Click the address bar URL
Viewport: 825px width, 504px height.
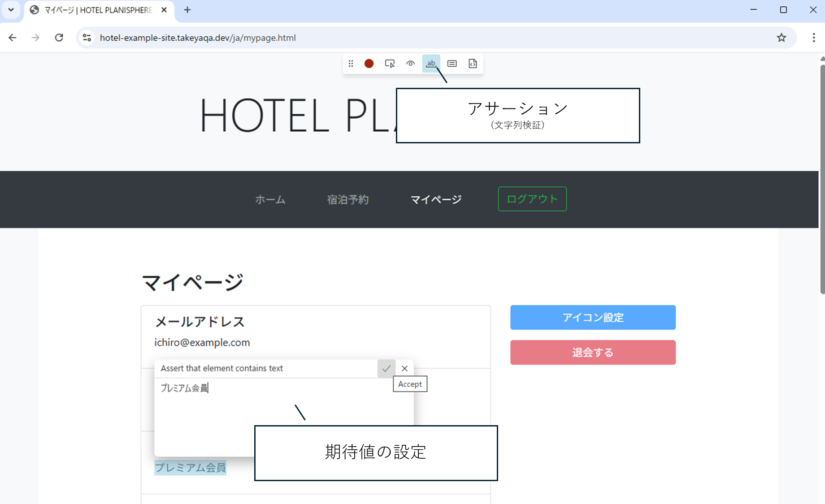[198, 38]
